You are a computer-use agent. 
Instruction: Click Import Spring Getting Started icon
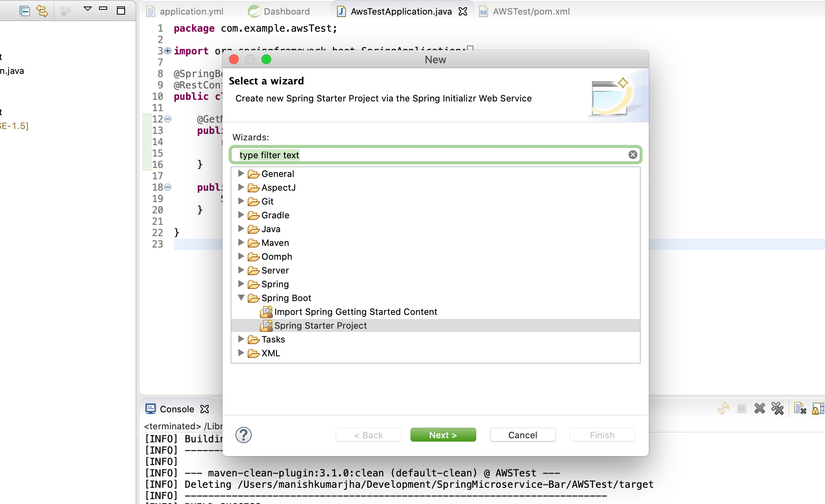[266, 311]
